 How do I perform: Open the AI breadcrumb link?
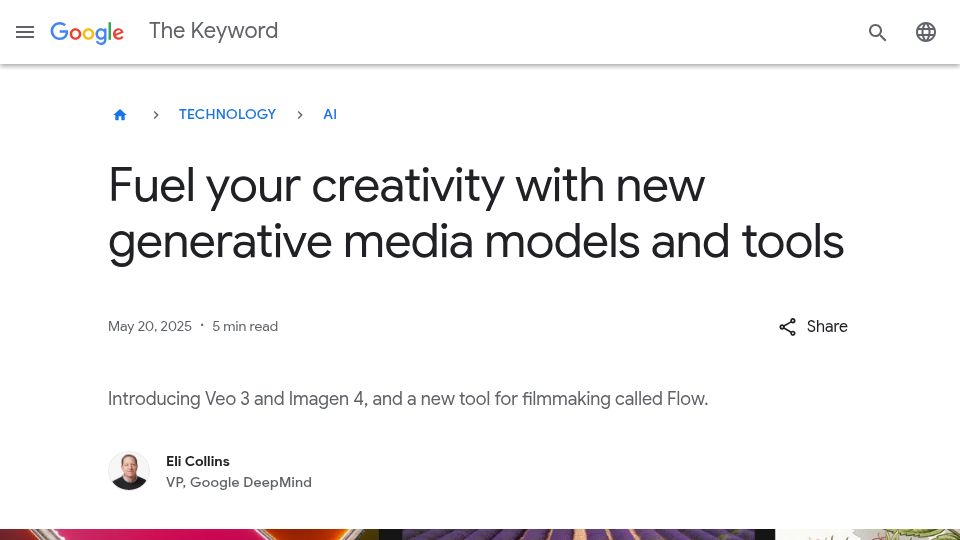tap(330, 114)
